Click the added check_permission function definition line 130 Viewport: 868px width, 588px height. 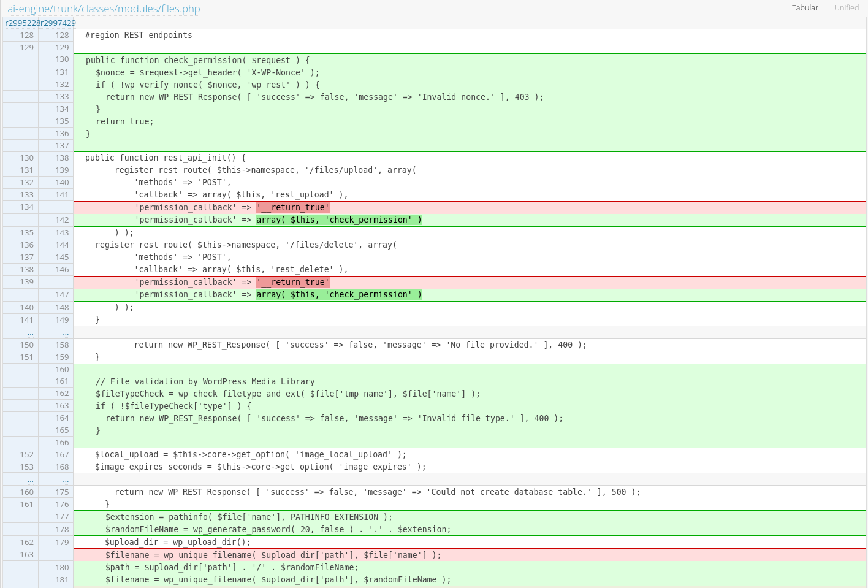coord(196,59)
